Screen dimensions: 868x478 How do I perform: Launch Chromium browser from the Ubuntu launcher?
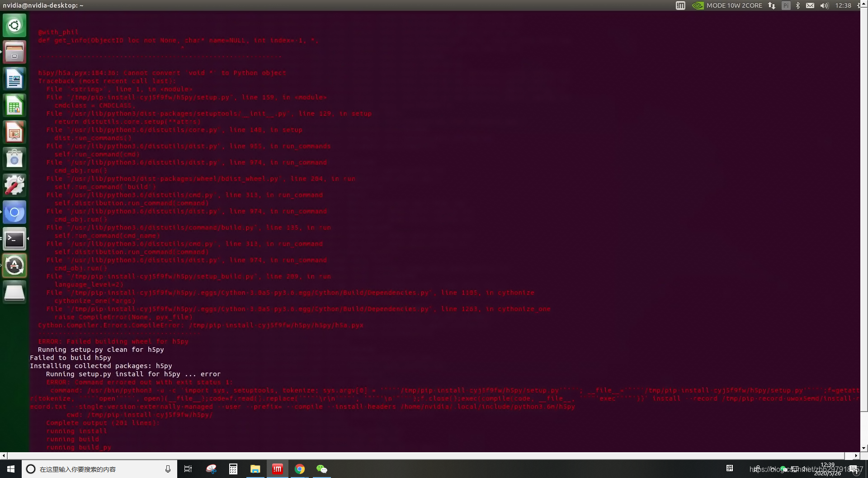tap(14, 212)
